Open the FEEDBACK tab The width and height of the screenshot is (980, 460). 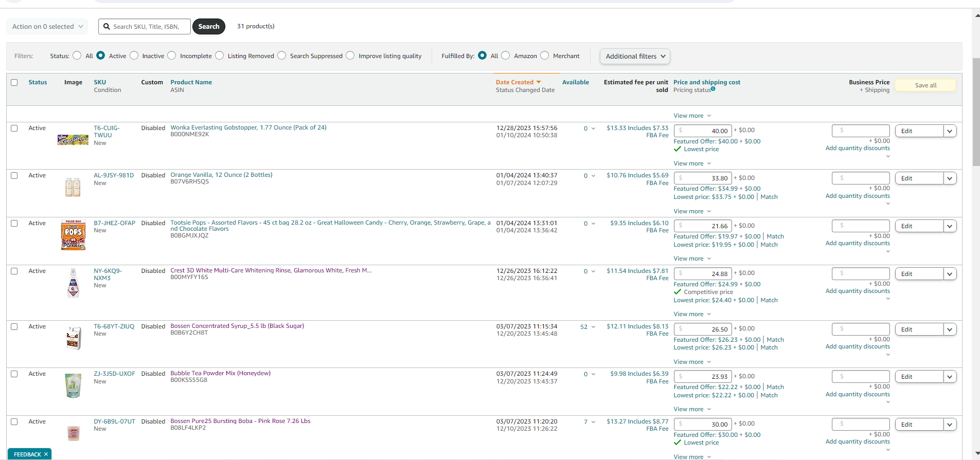tap(27, 454)
